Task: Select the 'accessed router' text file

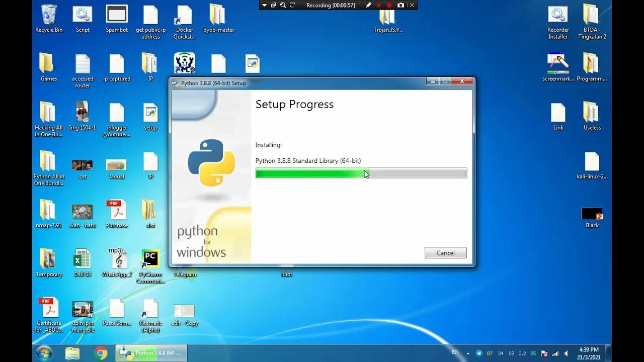Action: (x=83, y=71)
